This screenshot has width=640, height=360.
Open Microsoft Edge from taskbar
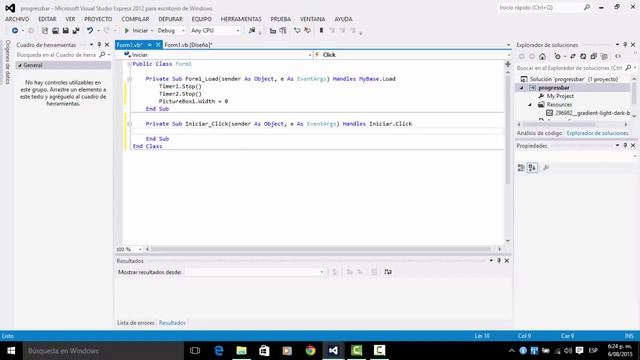pos(218,351)
